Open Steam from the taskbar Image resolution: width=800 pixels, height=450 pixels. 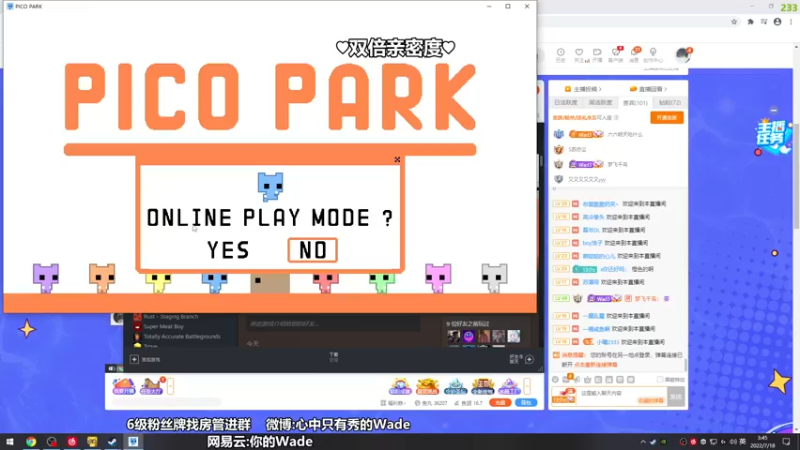pyautogui.click(x=112, y=441)
